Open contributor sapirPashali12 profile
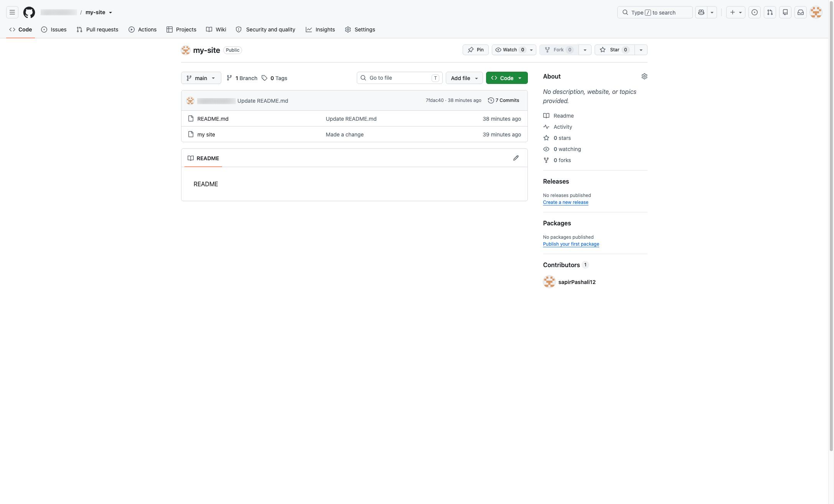This screenshot has height=504, width=834. (577, 282)
